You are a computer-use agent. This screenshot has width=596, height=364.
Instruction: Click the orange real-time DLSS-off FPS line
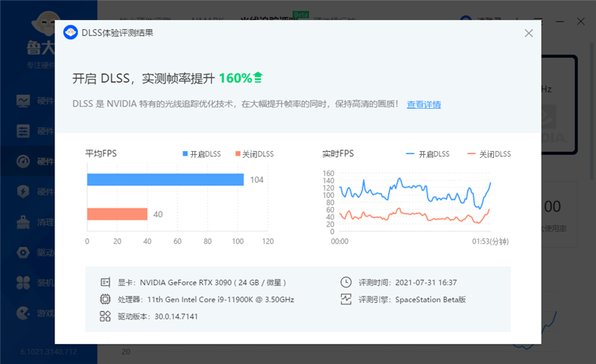pyautogui.click(x=414, y=216)
